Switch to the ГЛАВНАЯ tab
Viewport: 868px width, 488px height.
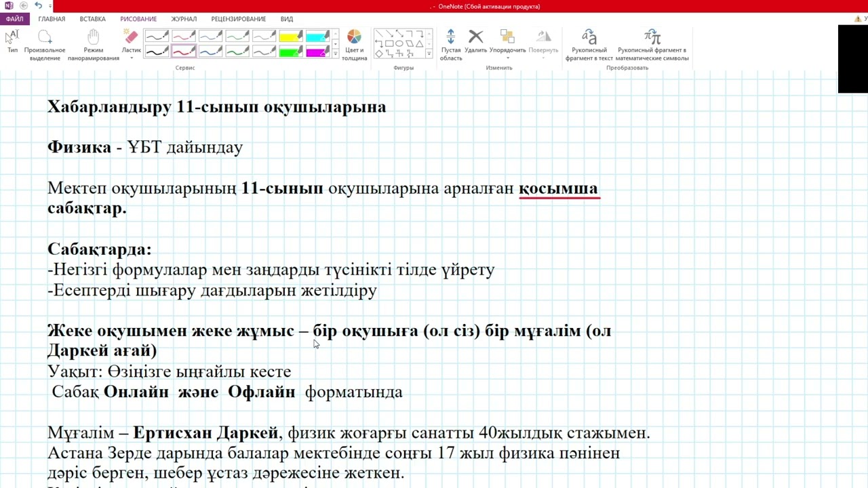(x=52, y=19)
